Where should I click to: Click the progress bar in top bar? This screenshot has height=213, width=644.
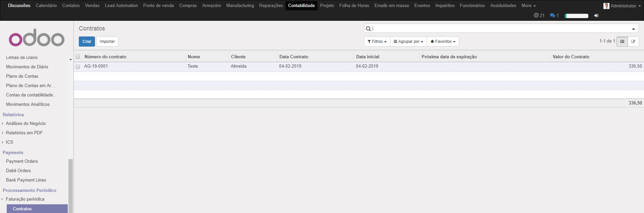pos(576,16)
